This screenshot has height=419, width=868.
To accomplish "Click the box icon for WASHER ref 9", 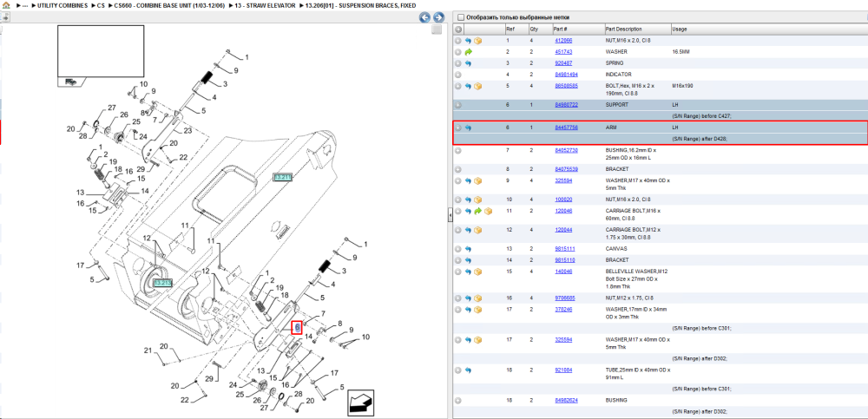I will [x=477, y=181].
